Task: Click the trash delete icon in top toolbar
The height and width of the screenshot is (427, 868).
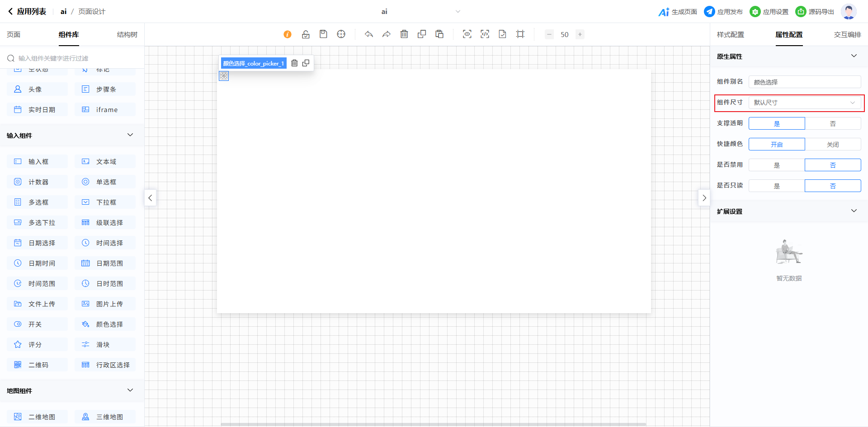Action: (x=404, y=34)
